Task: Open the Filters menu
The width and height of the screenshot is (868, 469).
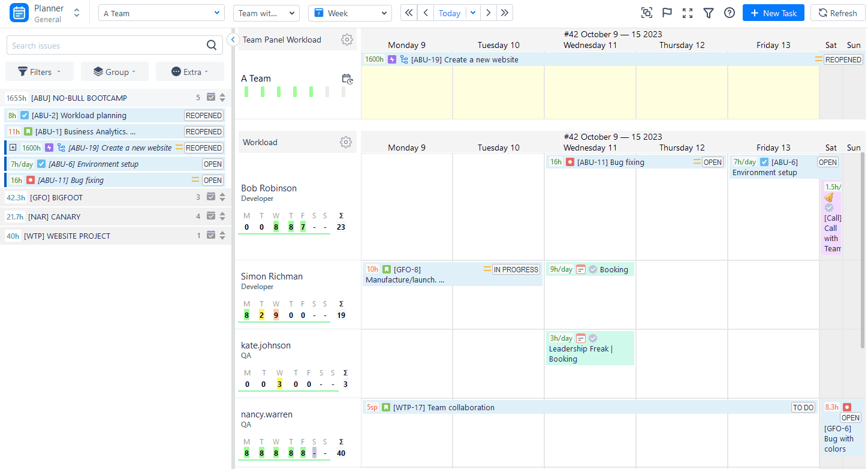Action: click(39, 71)
